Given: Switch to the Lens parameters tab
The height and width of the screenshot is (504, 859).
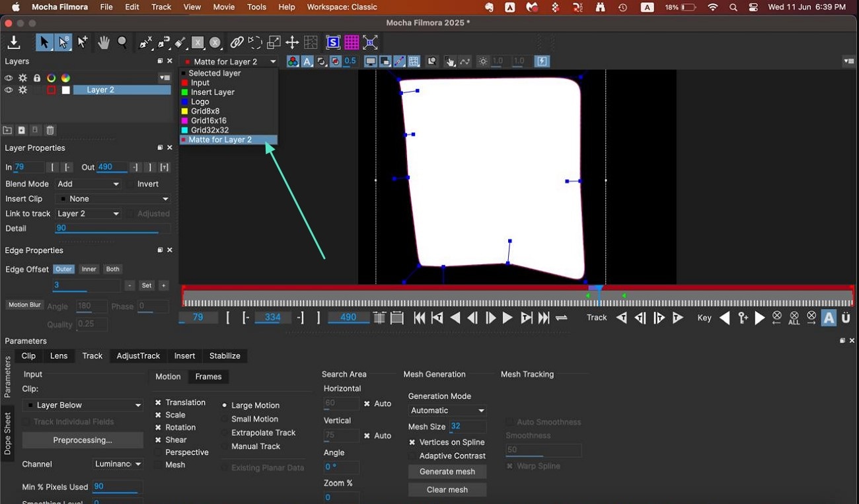Looking at the screenshot, I should (x=59, y=356).
